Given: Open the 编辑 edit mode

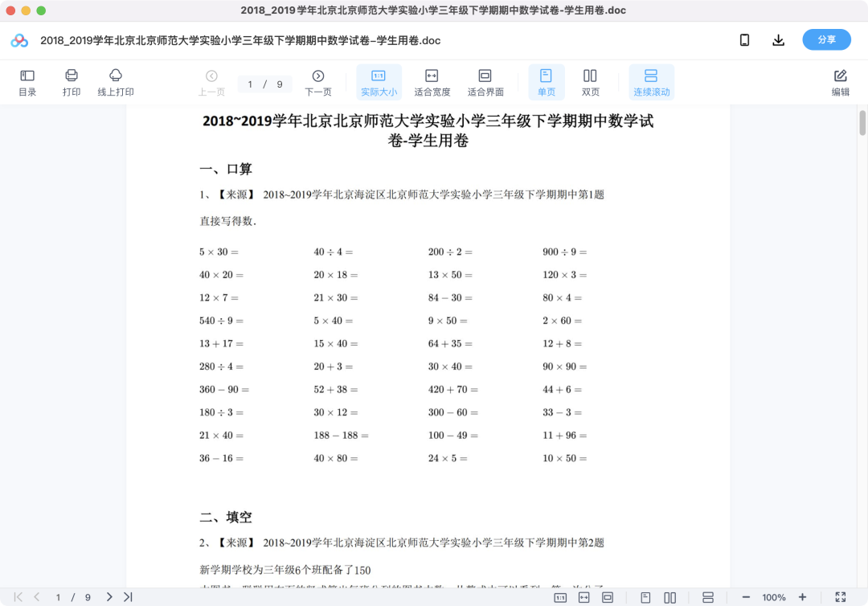Looking at the screenshot, I should [840, 83].
